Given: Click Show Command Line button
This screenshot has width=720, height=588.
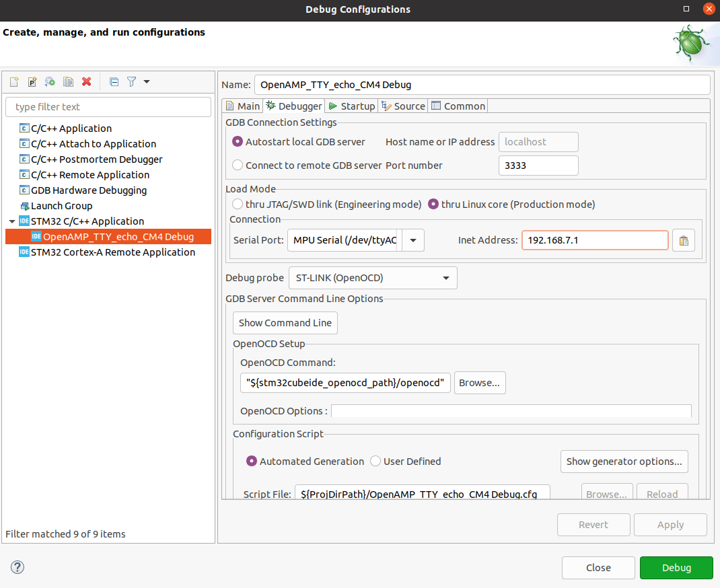Looking at the screenshot, I should click(285, 323).
